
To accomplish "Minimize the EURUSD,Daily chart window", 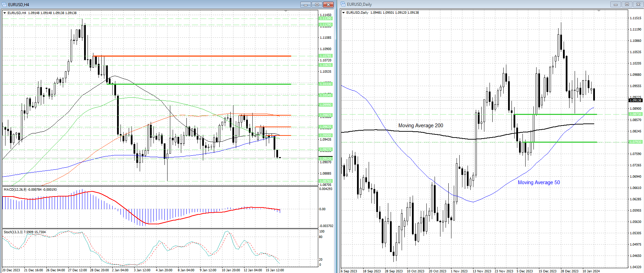I will point(616,4).
